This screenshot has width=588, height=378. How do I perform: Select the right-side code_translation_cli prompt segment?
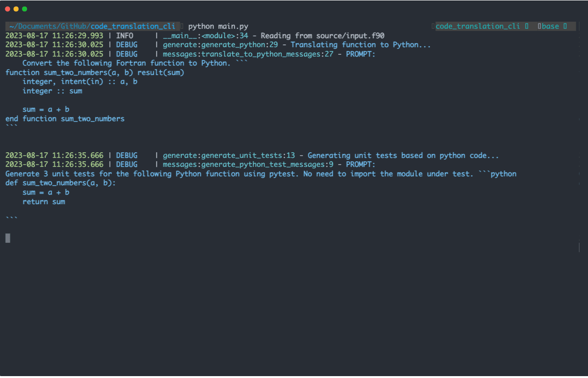click(x=478, y=26)
